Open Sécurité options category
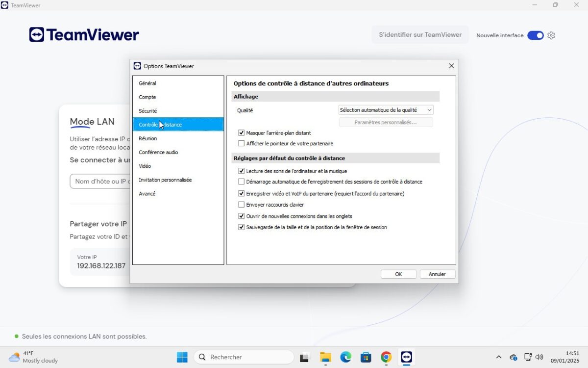This screenshot has width=588, height=368. 178,111
